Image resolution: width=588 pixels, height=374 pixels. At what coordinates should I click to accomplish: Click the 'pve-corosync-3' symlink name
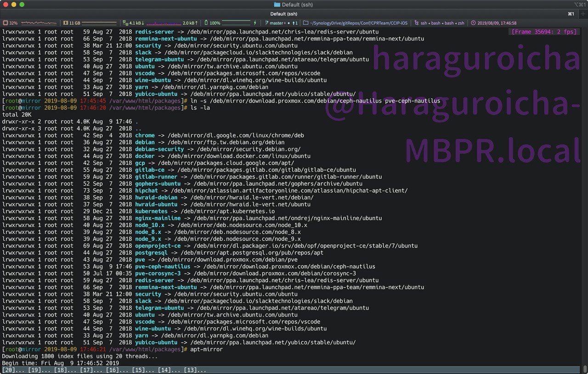pos(158,273)
